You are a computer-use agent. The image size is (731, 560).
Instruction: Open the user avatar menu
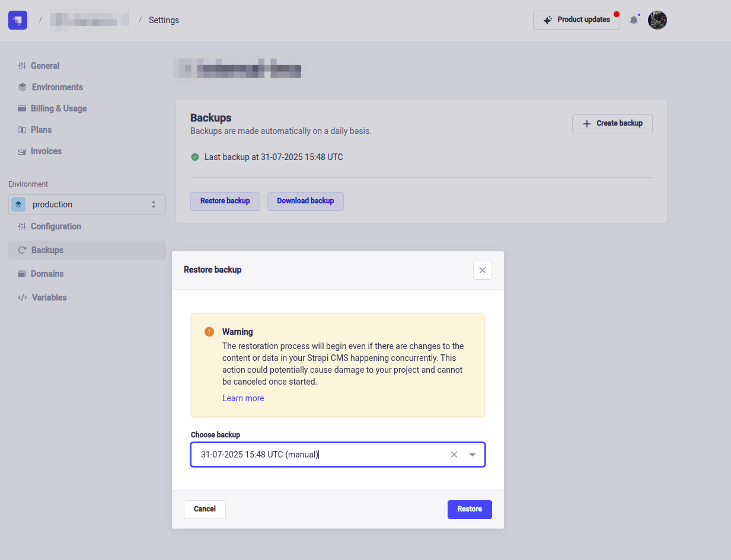coord(657,20)
